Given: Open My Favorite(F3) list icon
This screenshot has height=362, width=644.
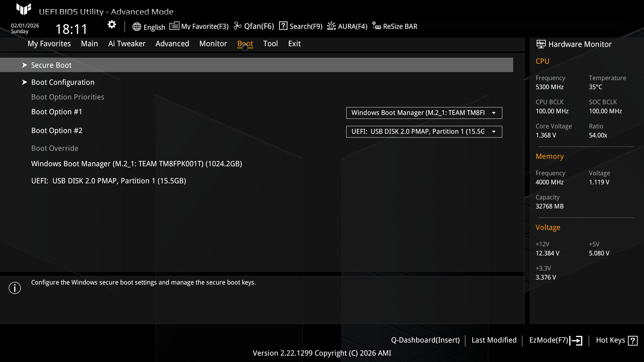Looking at the screenshot, I should point(174,26).
